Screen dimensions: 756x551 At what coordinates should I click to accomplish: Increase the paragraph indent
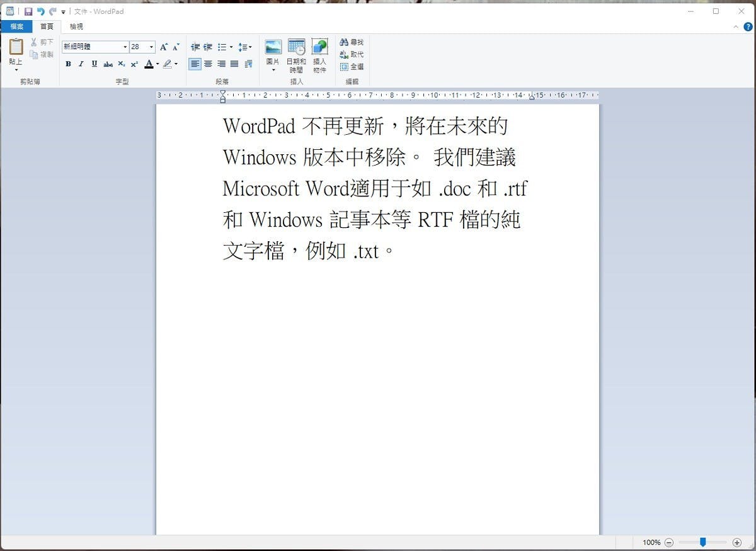208,47
